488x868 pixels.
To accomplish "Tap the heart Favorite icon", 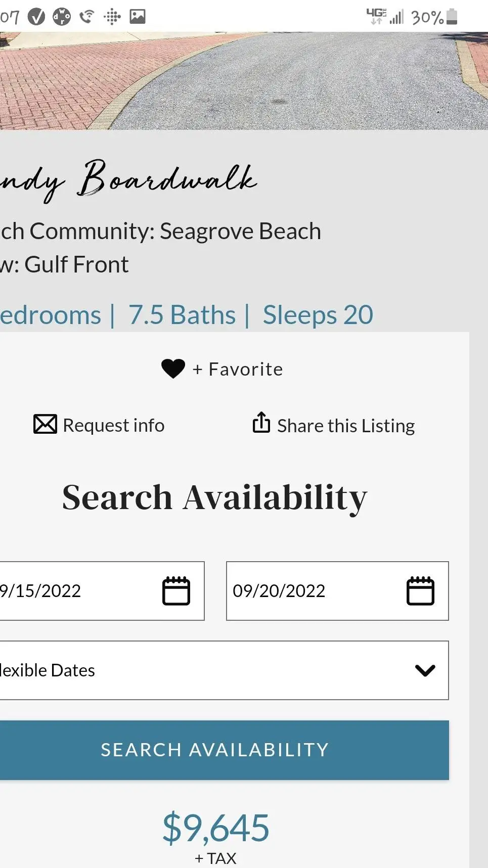I will (173, 369).
